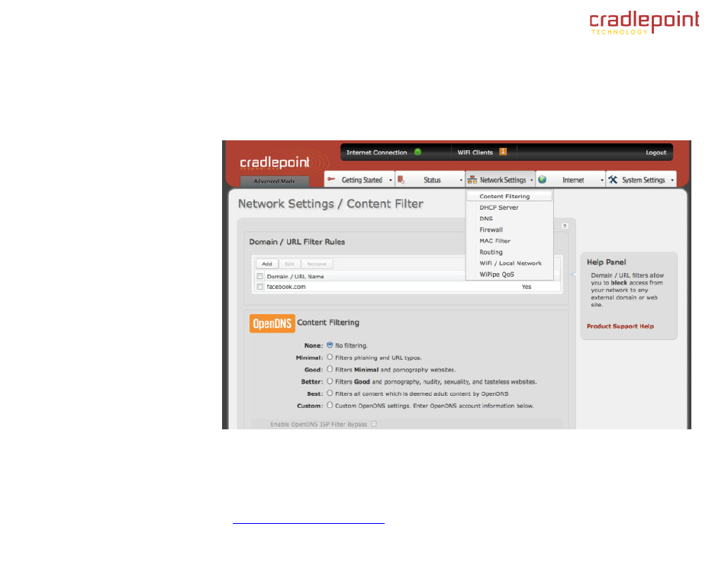Viewport: 728px width, 562px height.
Task: Click the Status tab icon
Action: click(x=401, y=180)
